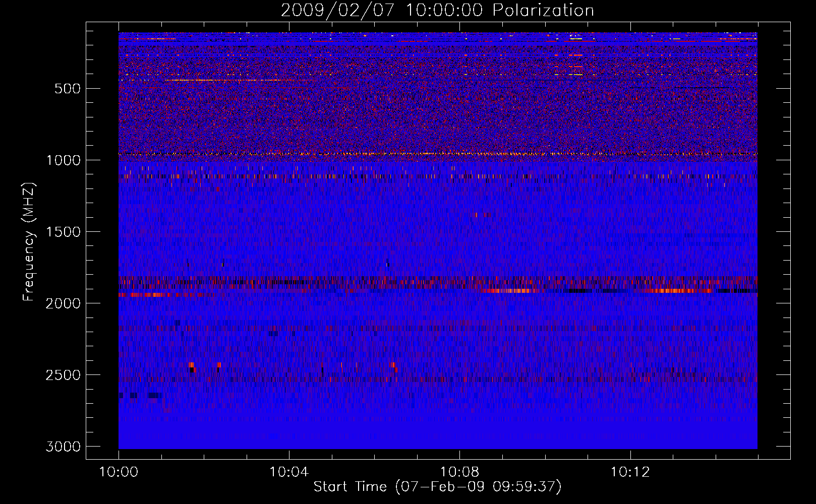
Task: Click the plot title "2009/02/07 10:00:00 Polarization"
Action: [437, 11]
